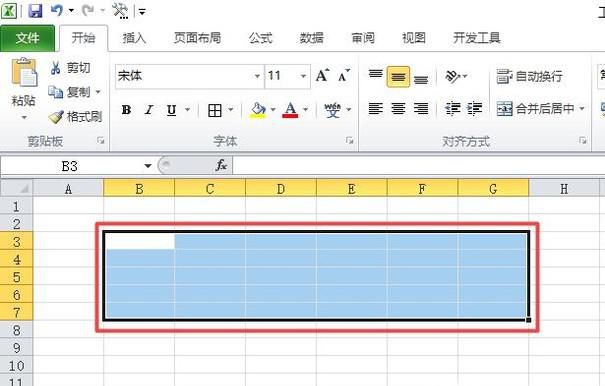The image size is (605, 386).
Task: Click the Copy (复制) icon
Action: coord(56,92)
